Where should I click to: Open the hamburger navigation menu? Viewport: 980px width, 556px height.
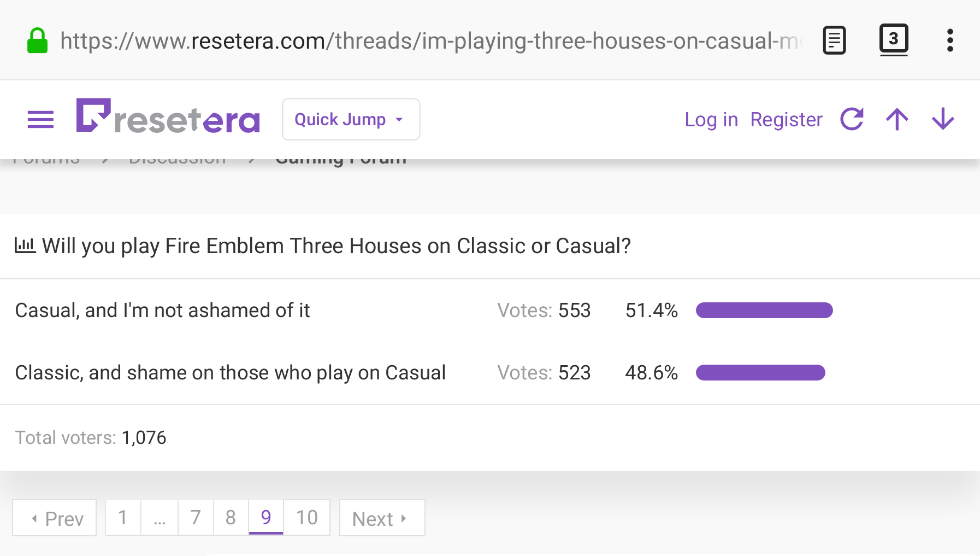click(x=40, y=119)
